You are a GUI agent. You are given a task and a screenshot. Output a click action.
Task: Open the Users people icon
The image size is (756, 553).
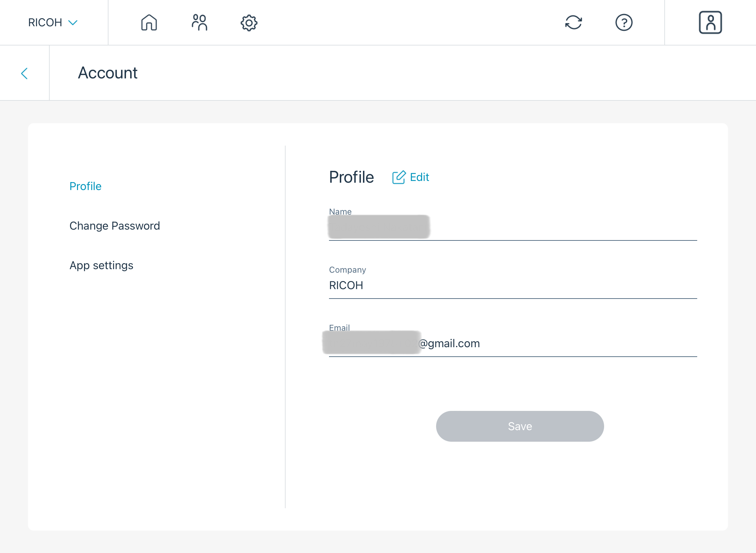click(x=199, y=23)
